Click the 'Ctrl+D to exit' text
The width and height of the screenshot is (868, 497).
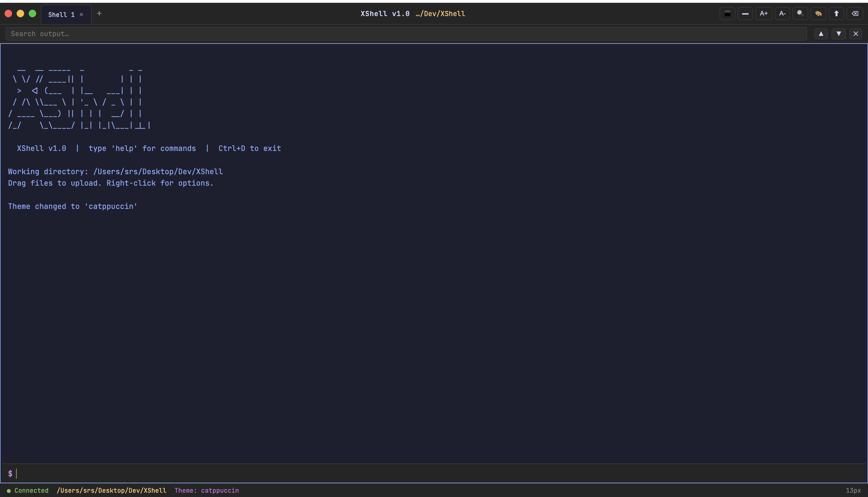click(250, 148)
